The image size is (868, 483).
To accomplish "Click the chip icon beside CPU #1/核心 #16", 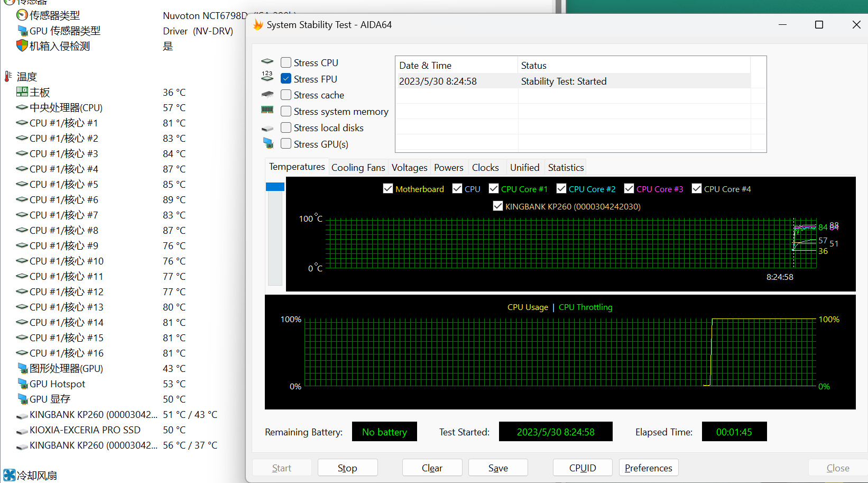I will (x=22, y=353).
